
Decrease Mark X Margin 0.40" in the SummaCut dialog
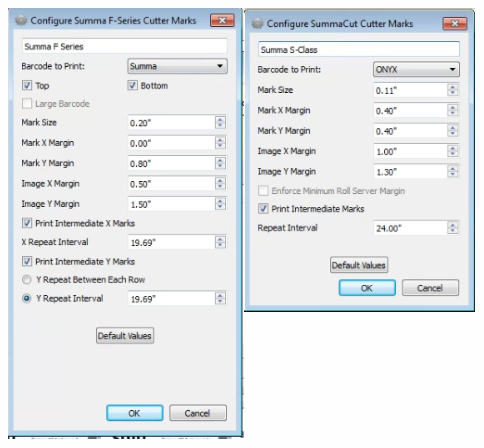click(452, 113)
